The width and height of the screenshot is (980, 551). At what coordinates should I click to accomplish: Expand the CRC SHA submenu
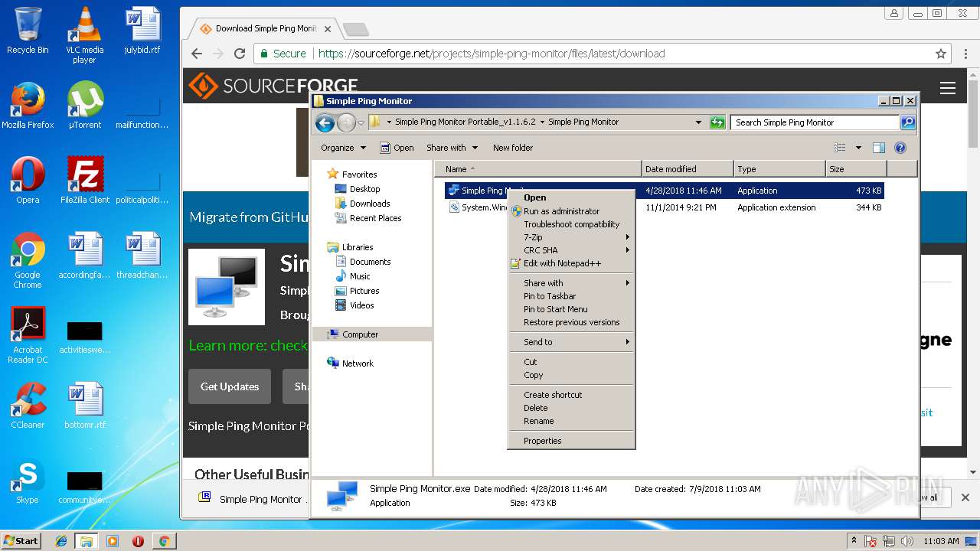[x=572, y=250]
